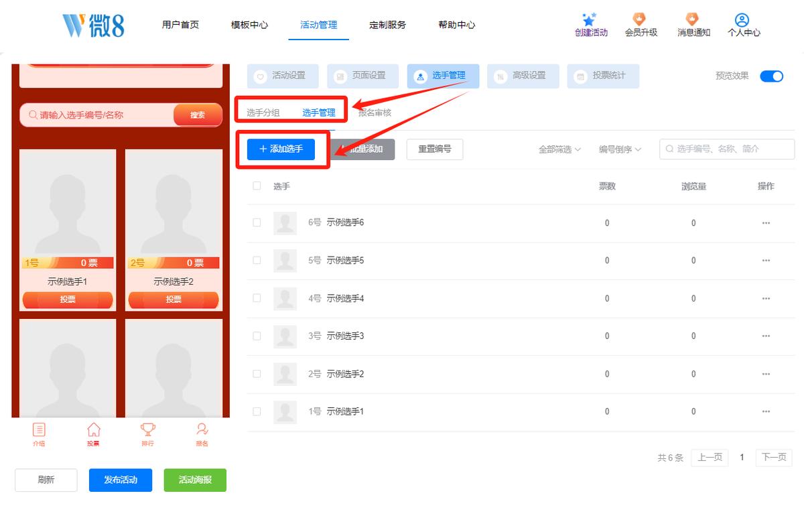Switch to the 高级设置 tab
The height and width of the screenshot is (532, 804).
click(523, 76)
